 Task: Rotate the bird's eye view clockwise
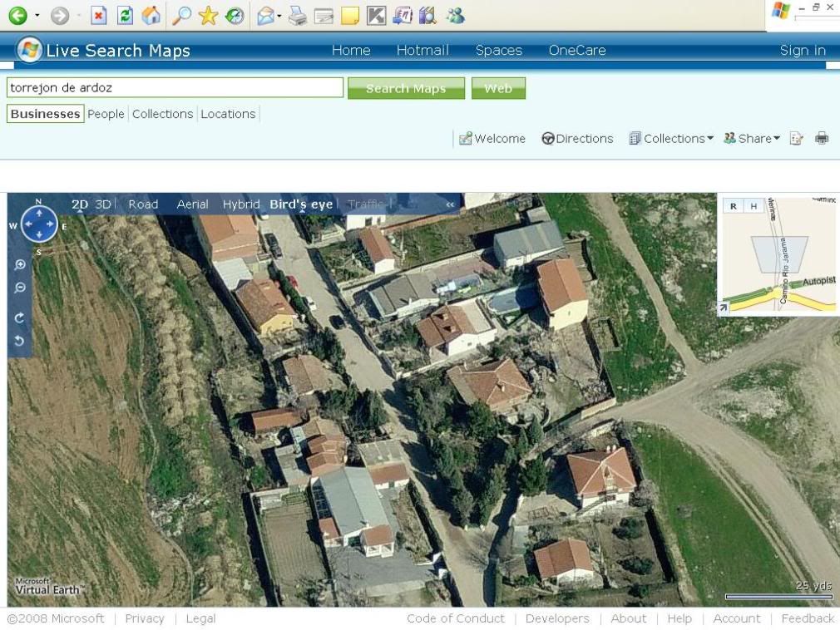[x=20, y=317]
